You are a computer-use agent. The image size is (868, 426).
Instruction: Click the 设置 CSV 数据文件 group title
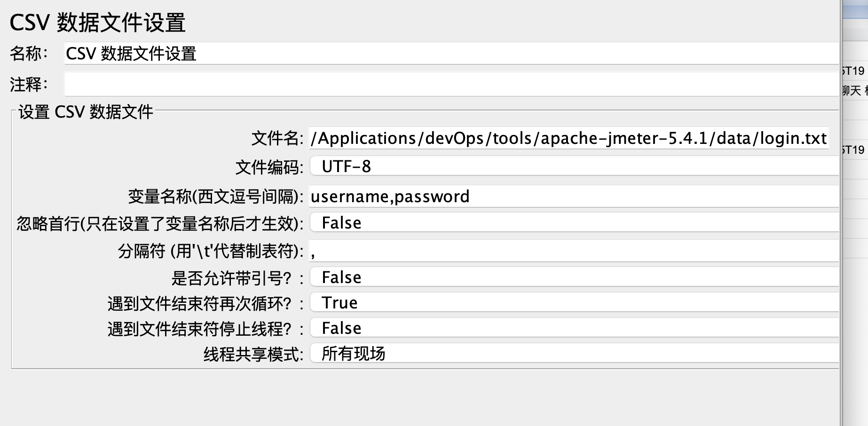click(x=86, y=112)
